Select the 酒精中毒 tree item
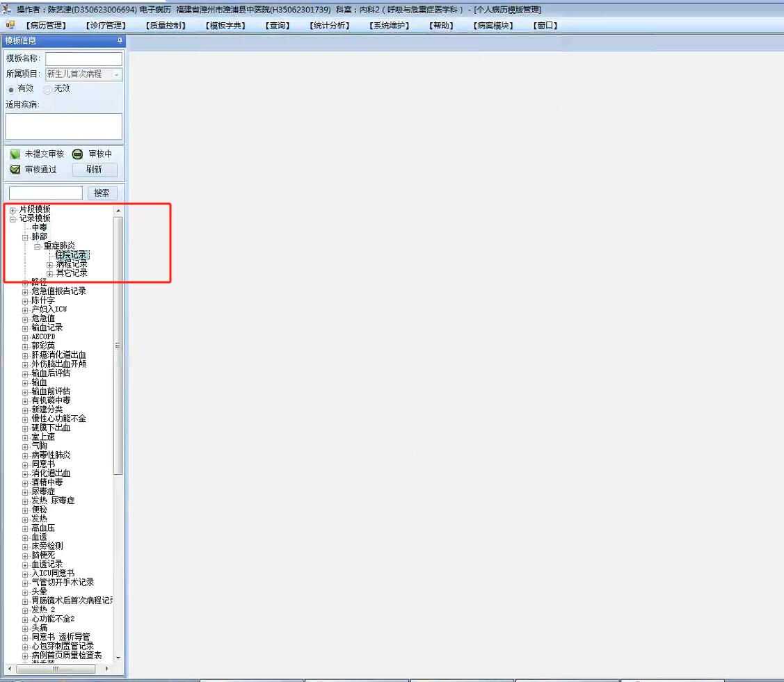The image size is (784, 682). 47,482
